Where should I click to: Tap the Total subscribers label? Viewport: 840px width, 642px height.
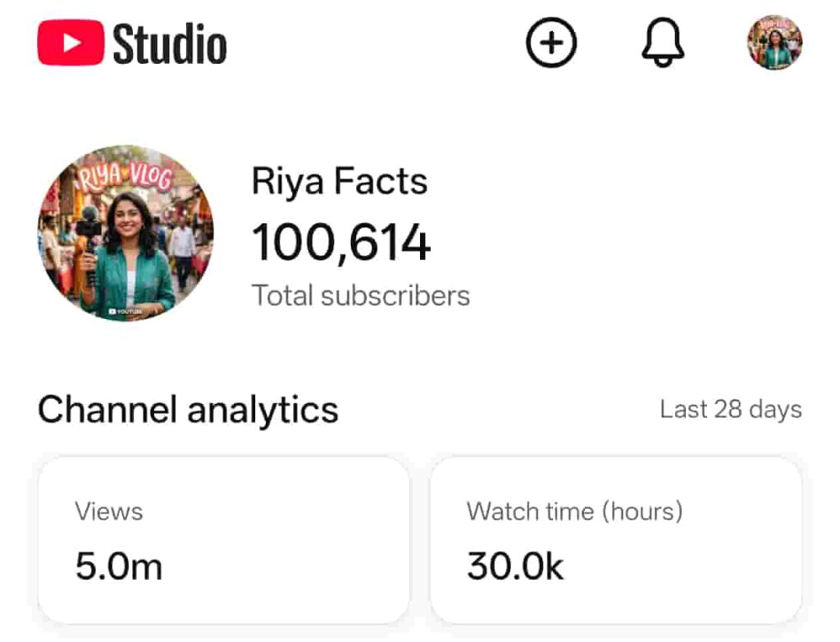361,295
